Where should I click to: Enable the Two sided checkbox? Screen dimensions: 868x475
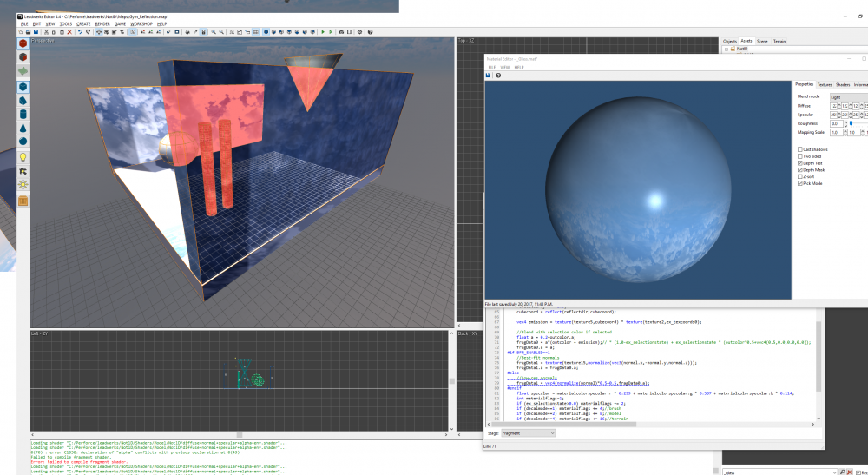pyautogui.click(x=800, y=155)
